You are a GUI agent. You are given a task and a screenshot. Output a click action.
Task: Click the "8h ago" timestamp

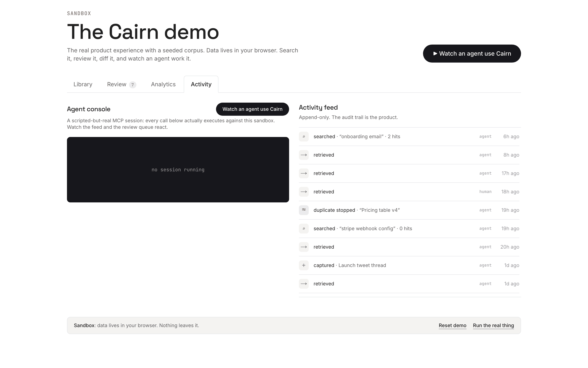(511, 155)
